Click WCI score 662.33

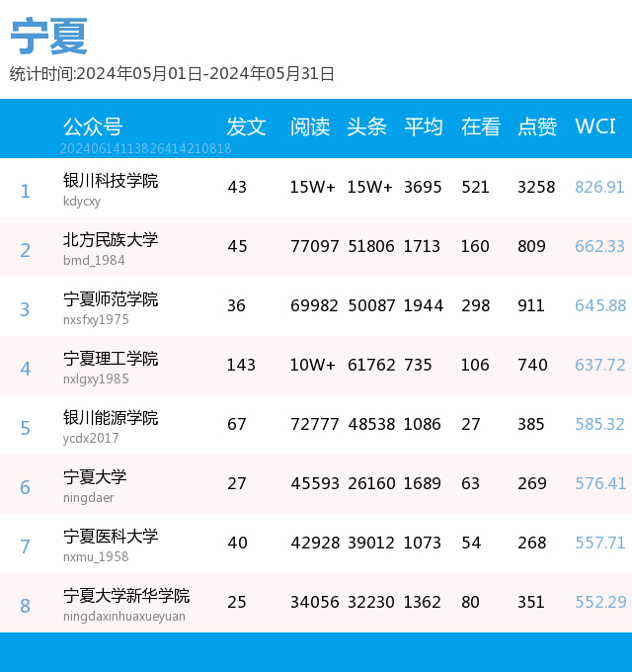click(599, 246)
